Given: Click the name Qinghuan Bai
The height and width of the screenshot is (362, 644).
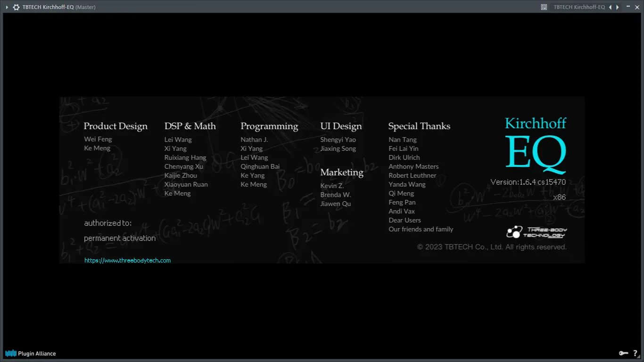Looking at the screenshot, I should [x=260, y=166].
